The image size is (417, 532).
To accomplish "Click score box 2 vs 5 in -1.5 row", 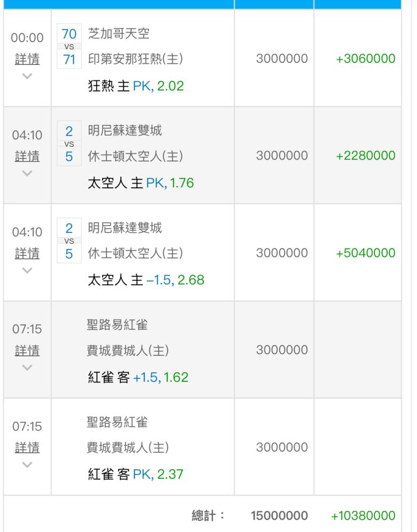I will click(x=69, y=240).
